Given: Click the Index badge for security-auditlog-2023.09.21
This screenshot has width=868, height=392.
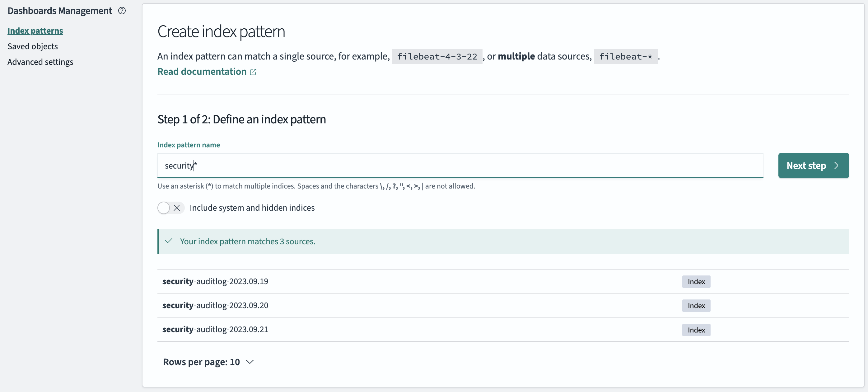Looking at the screenshot, I should click(696, 330).
